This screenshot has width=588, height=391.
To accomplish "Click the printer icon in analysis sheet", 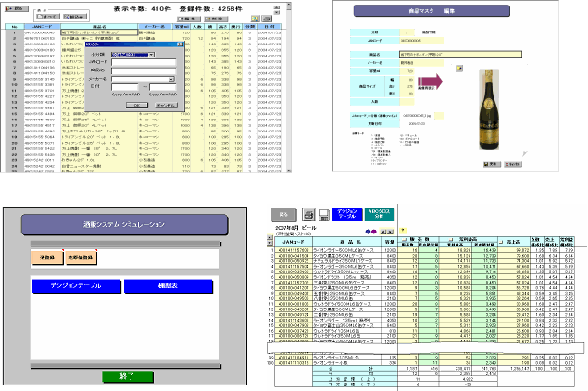I will click(308, 215).
